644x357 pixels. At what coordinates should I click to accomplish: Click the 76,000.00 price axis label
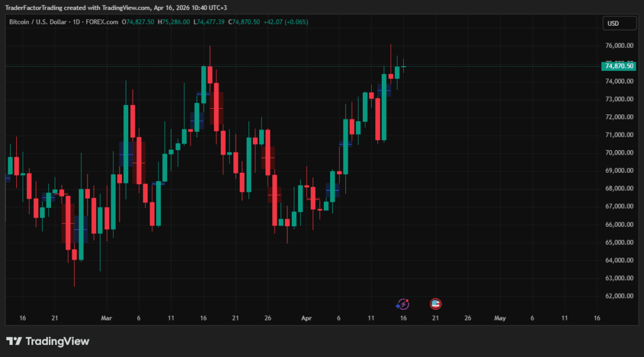point(619,46)
